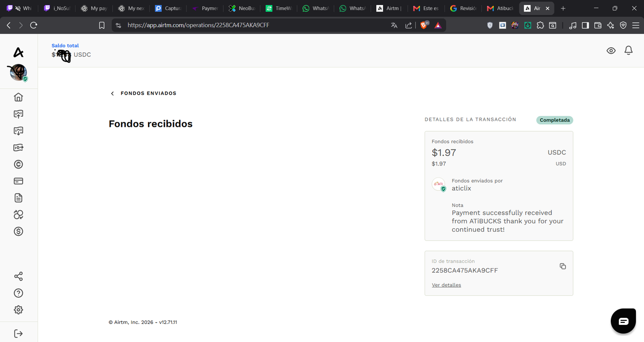The image size is (644, 342).
Task: Click transaction ID 2258CA475AKA9CFF text
Action: (x=465, y=271)
